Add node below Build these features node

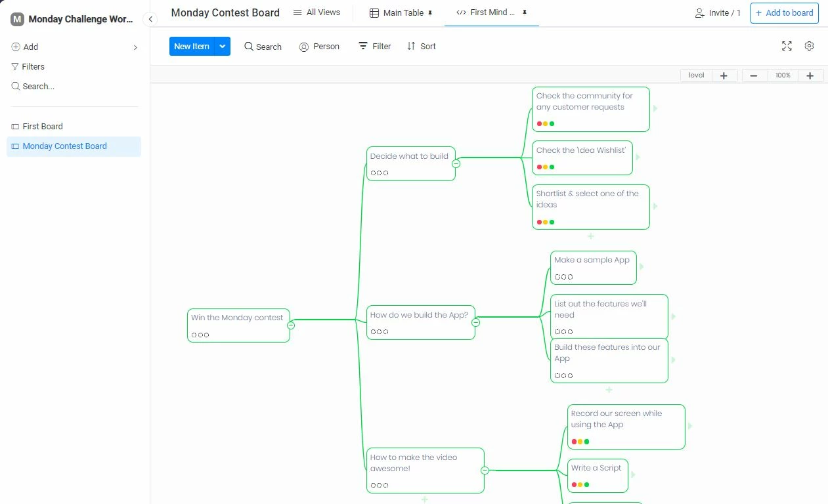tap(609, 390)
